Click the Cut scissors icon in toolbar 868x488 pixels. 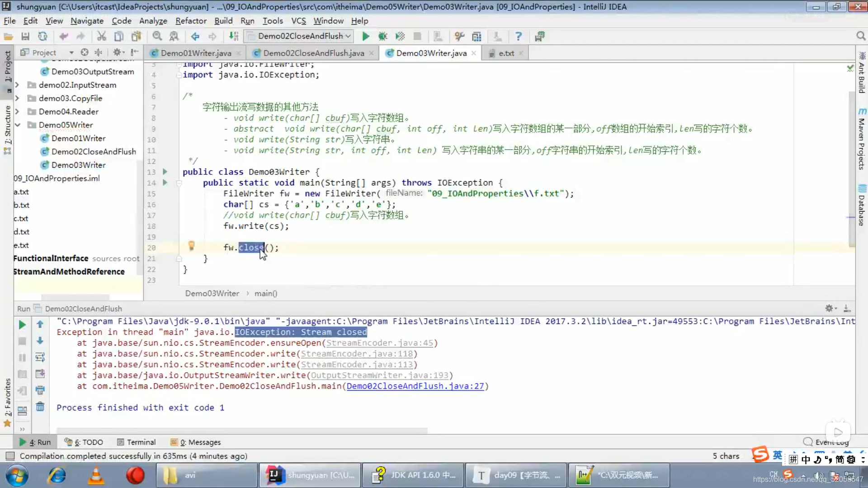101,36
